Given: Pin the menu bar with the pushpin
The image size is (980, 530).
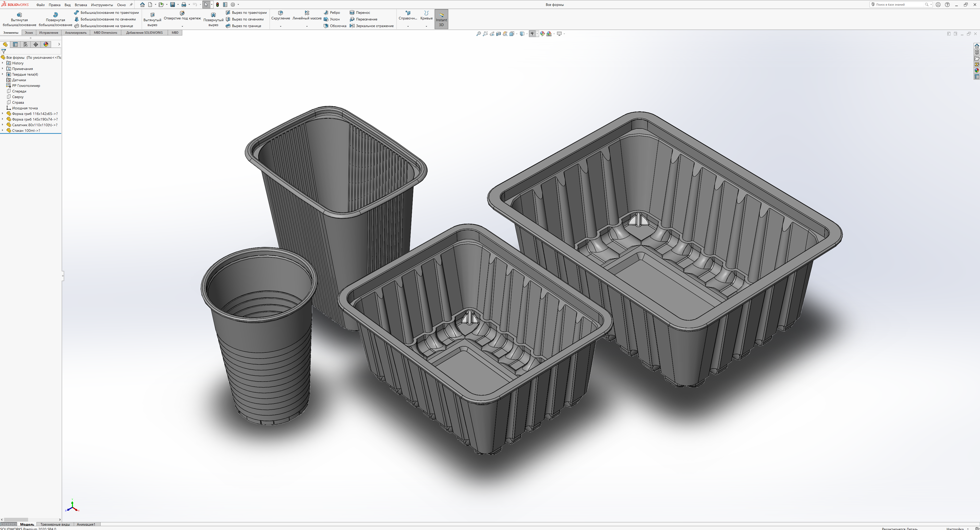Looking at the screenshot, I should pyautogui.click(x=131, y=5).
